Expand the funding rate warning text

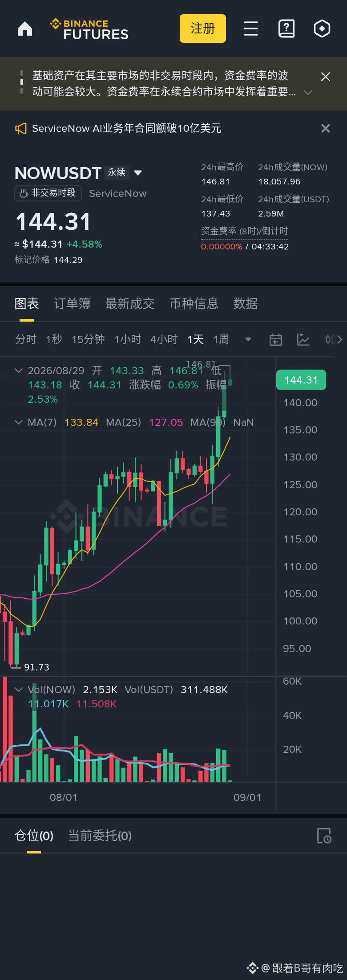pyautogui.click(x=308, y=93)
